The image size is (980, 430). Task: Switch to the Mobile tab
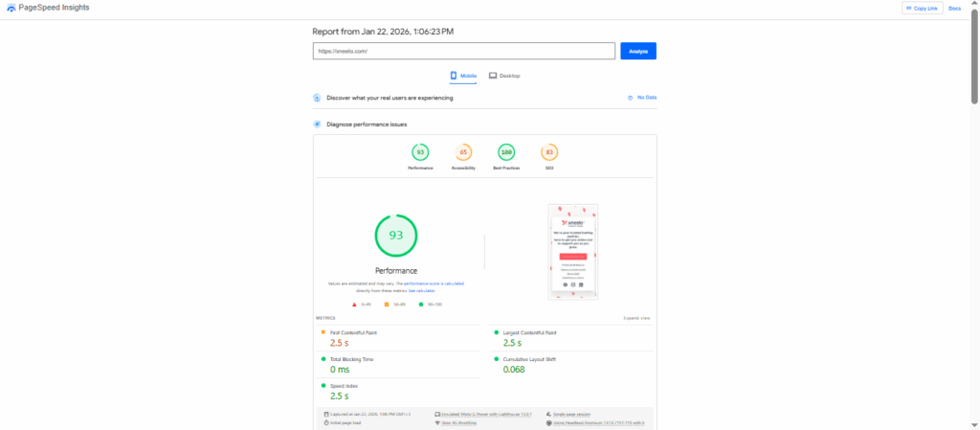click(x=463, y=76)
